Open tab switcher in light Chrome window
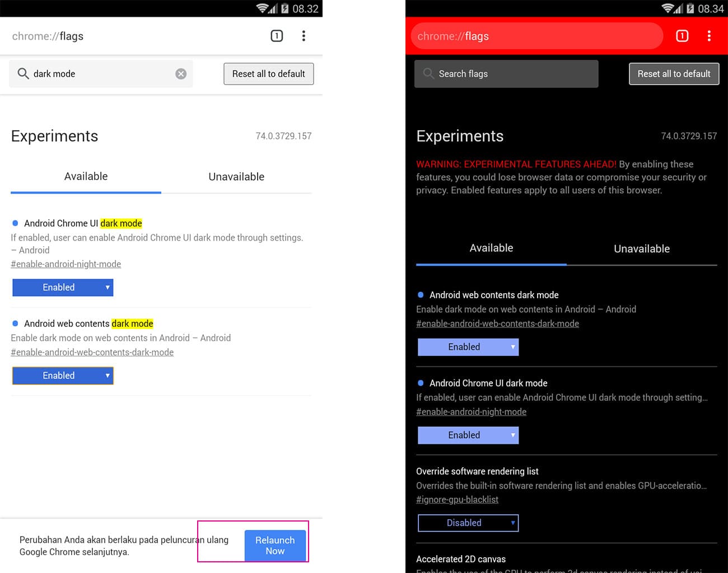Viewport: 728px width, 573px height. 277,36
